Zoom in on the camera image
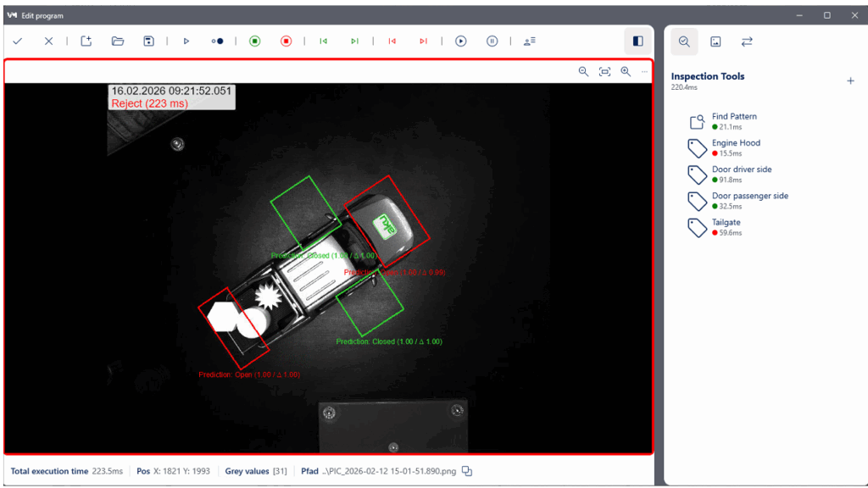Viewport: 868px width, 488px height. click(x=626, y=71)
